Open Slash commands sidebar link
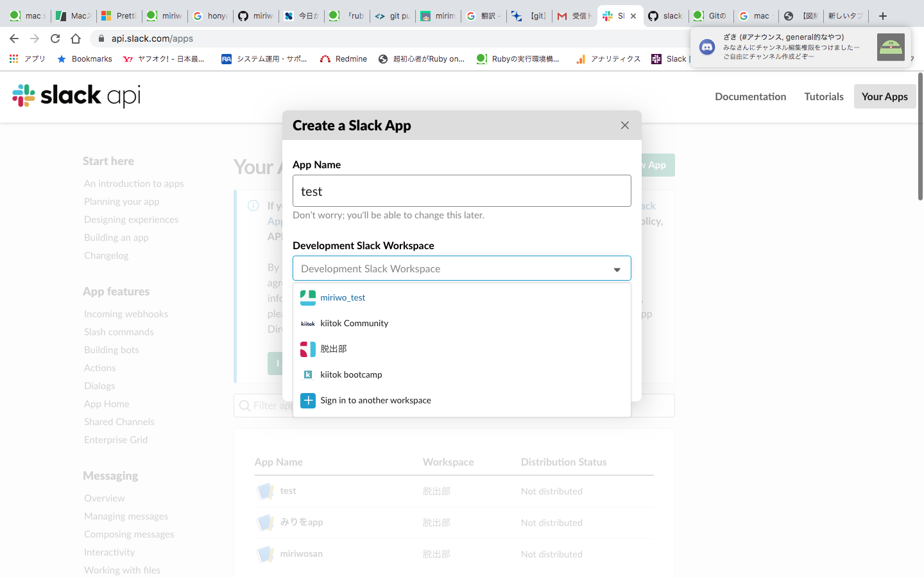The width and height of the screenshot is (924, 578). click(119, 332)
